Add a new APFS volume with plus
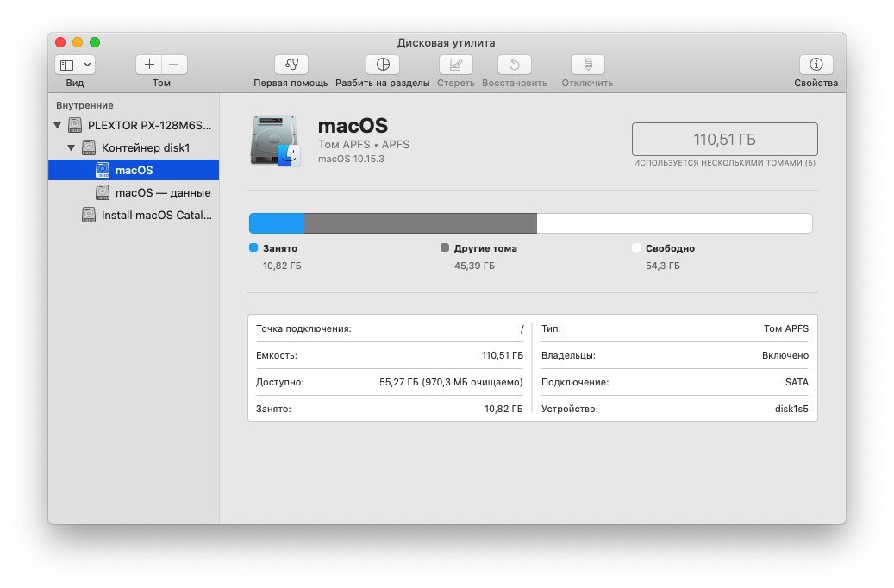 (149, 65)
